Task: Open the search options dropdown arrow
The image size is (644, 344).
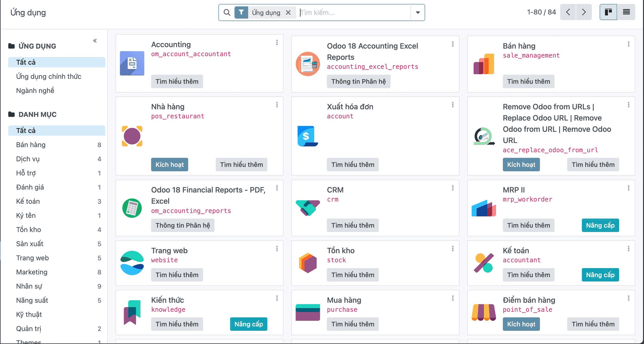Action: [x=417, y=12]
